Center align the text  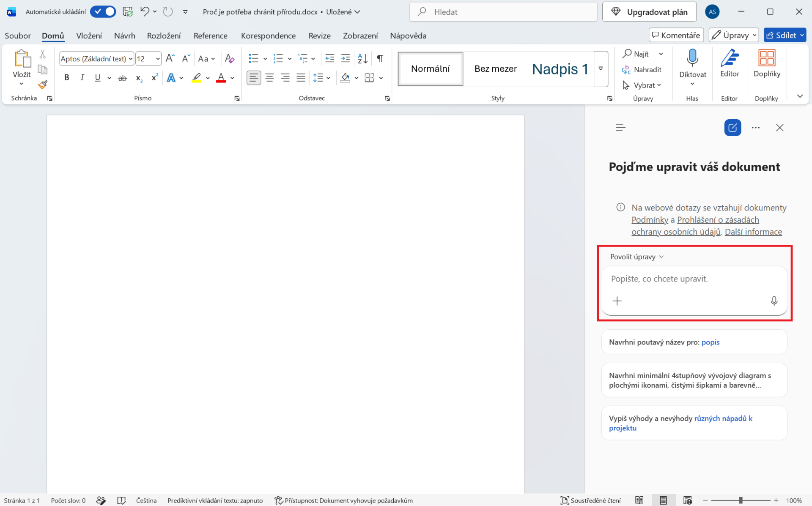pyautogui.click(x=269, y=78)
